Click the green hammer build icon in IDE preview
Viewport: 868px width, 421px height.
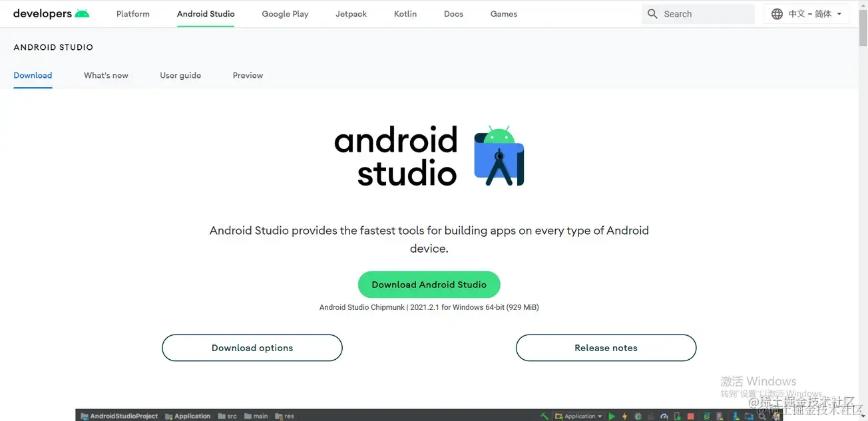point(544,416)
